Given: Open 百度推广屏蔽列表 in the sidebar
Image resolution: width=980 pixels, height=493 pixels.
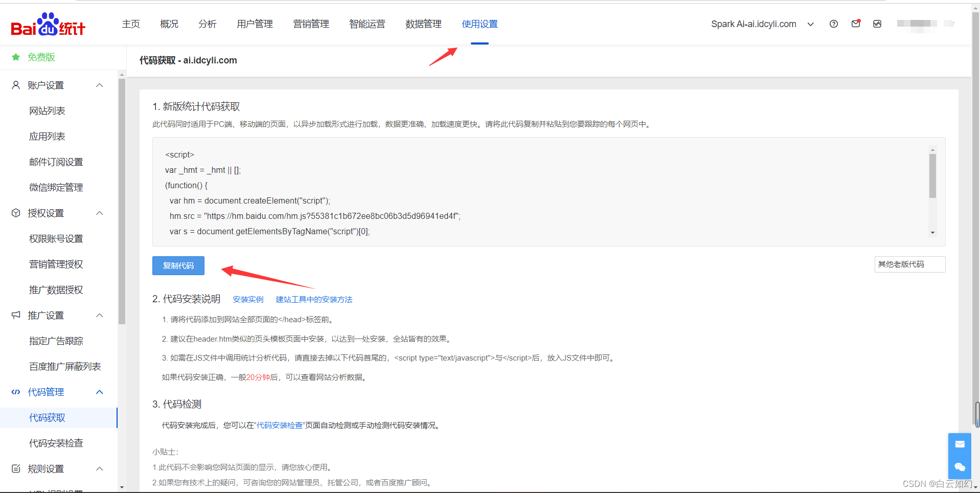Looking at the screenshot, I should pos(65,367).
